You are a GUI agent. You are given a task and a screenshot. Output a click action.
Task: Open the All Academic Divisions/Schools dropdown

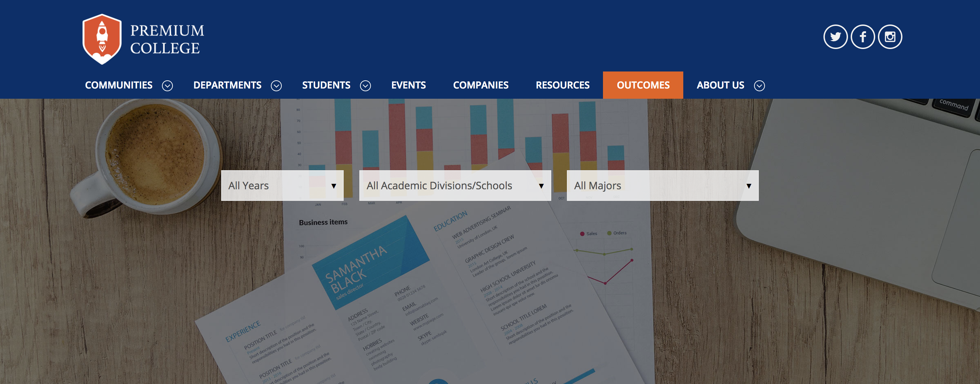(x=455, y=185)
